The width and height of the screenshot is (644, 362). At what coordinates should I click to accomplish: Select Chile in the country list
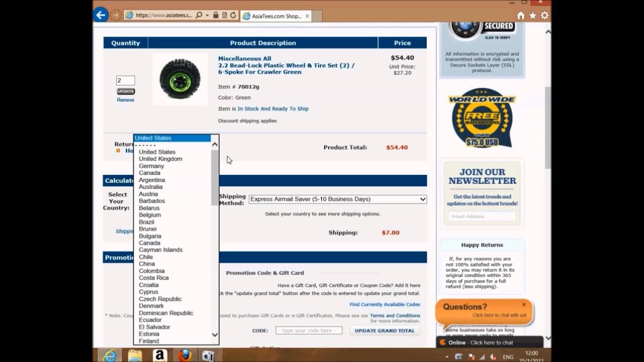(x=146, y=257)
